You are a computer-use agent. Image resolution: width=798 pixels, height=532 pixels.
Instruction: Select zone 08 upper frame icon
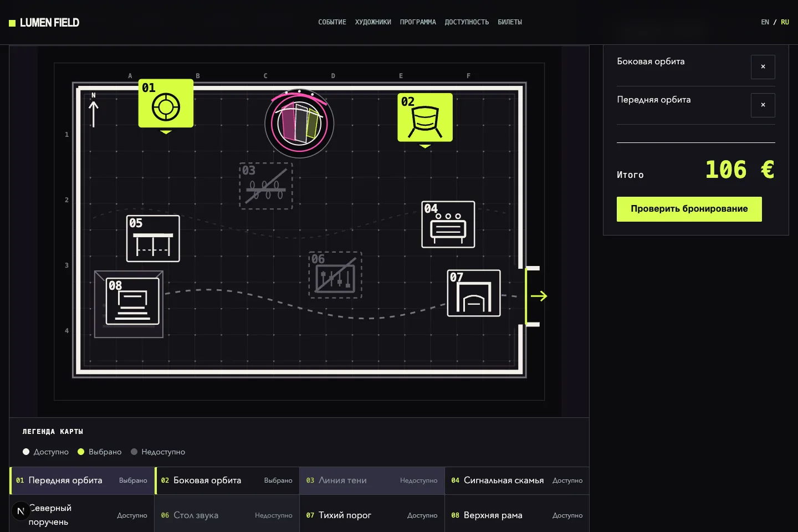(x=132, y=301)
